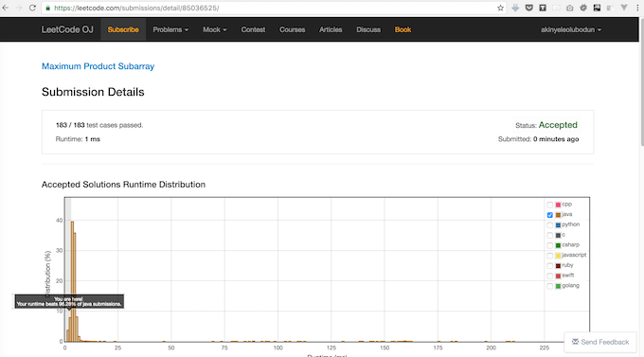
Task: Open the Articles nav item
Action: 331,29
